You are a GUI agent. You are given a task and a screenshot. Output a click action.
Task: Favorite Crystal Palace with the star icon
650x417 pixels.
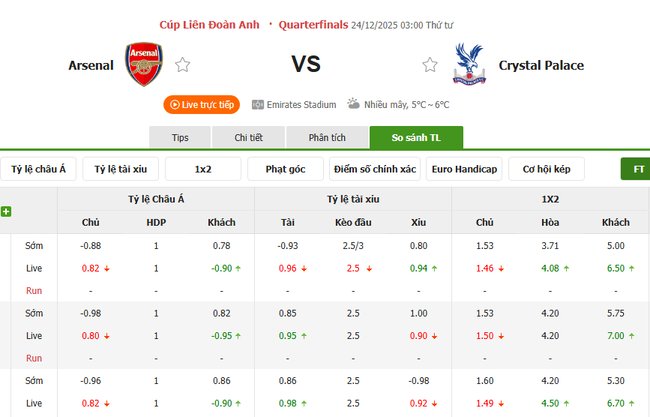[430, 65]
